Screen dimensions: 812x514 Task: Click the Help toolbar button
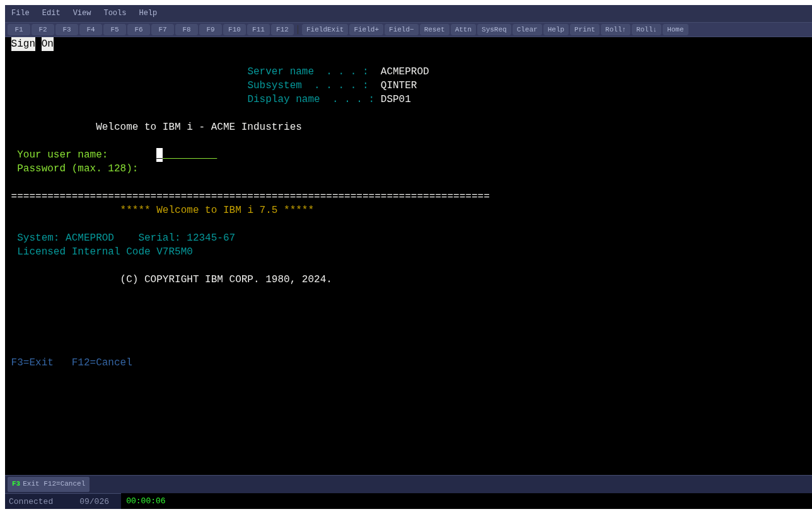[556, 30]
